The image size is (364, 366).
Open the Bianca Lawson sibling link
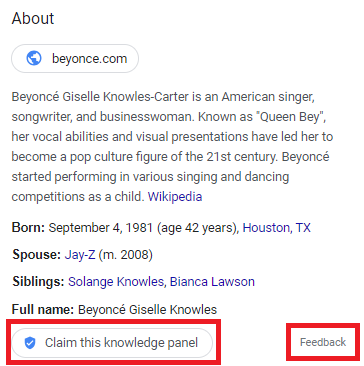212,282
